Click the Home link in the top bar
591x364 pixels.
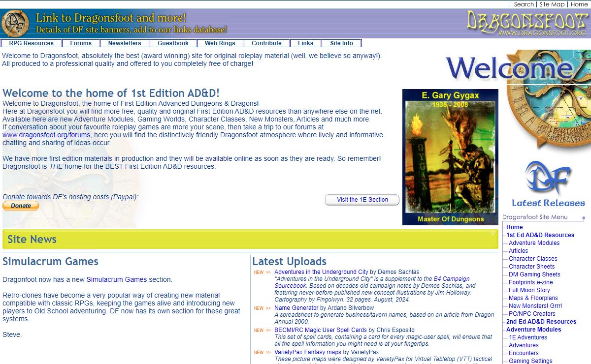(579, 4)
